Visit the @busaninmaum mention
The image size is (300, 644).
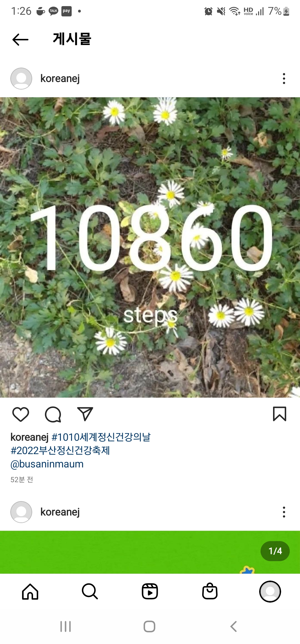pyautogui.click(x=47, y=464)
